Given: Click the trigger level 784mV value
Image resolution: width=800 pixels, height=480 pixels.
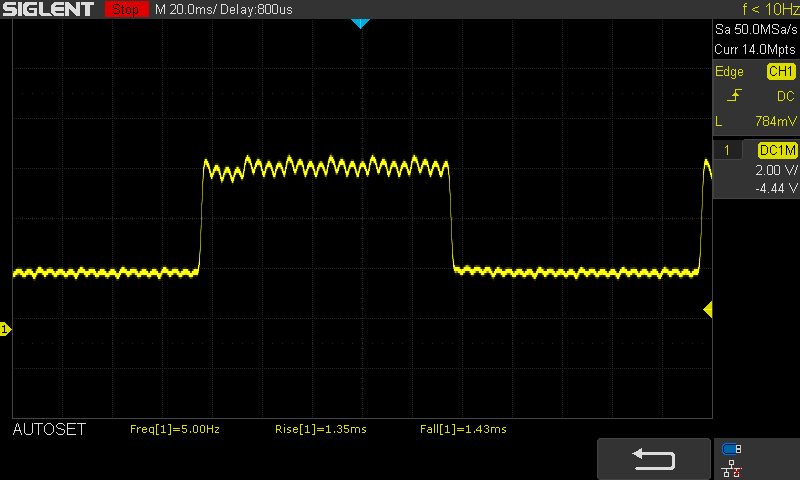Looking at the screenshot, I should 776,121.
